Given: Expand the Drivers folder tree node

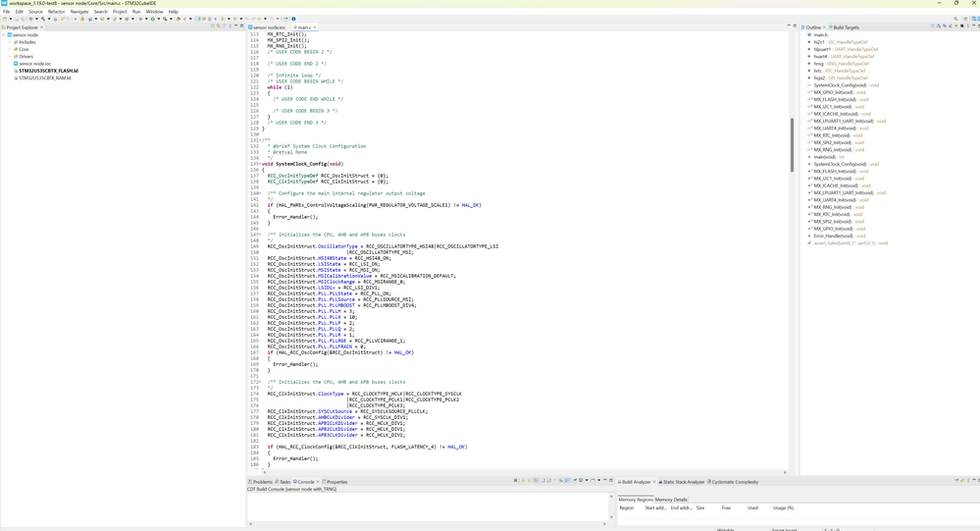Looking at the screenshot, I should (10, 57).
